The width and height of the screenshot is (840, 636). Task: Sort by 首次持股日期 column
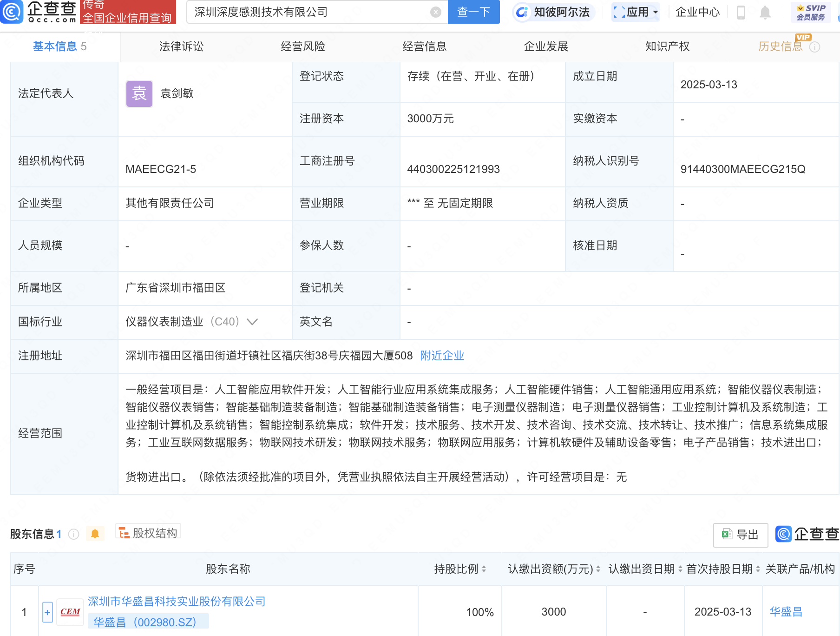click(x=758, y=569)
